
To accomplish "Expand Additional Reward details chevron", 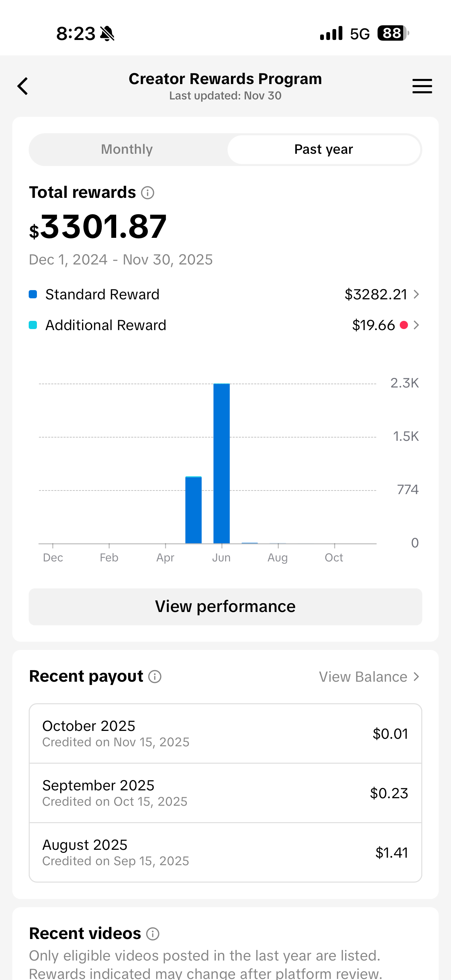I will click(x=416, y=325).
